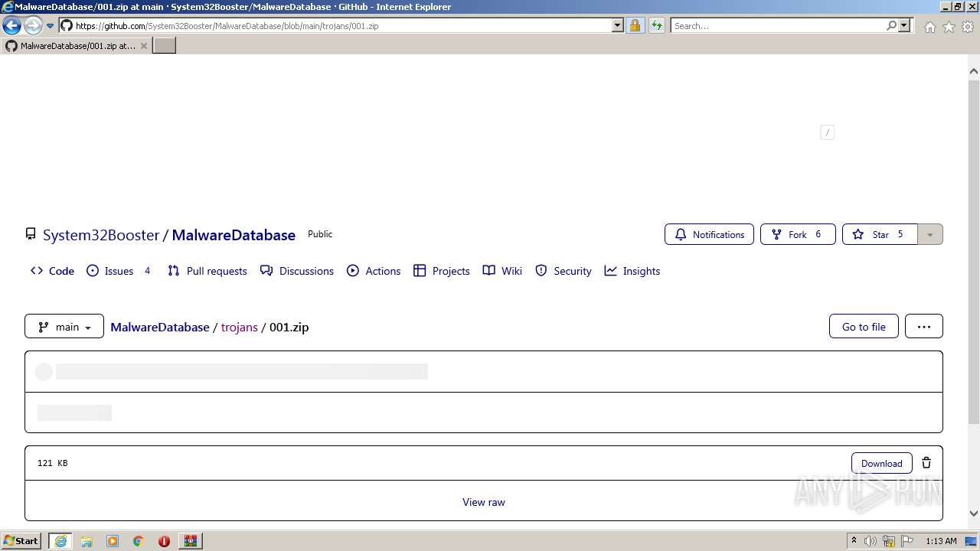Switch to the Wiki tab
This screenshot has width=980, height=551.
pyautogui.click(x=502, y=271)
